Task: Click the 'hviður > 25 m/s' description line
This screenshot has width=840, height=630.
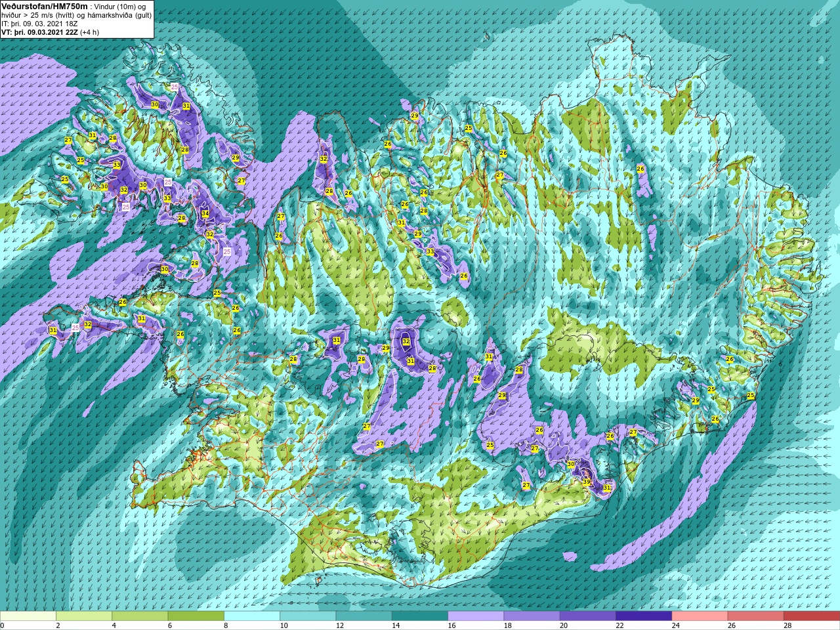Action: 76,15
